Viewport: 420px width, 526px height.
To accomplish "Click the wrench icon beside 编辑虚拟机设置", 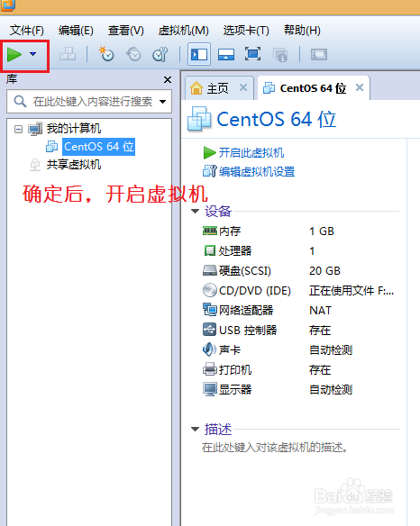I will coord(210,171).
